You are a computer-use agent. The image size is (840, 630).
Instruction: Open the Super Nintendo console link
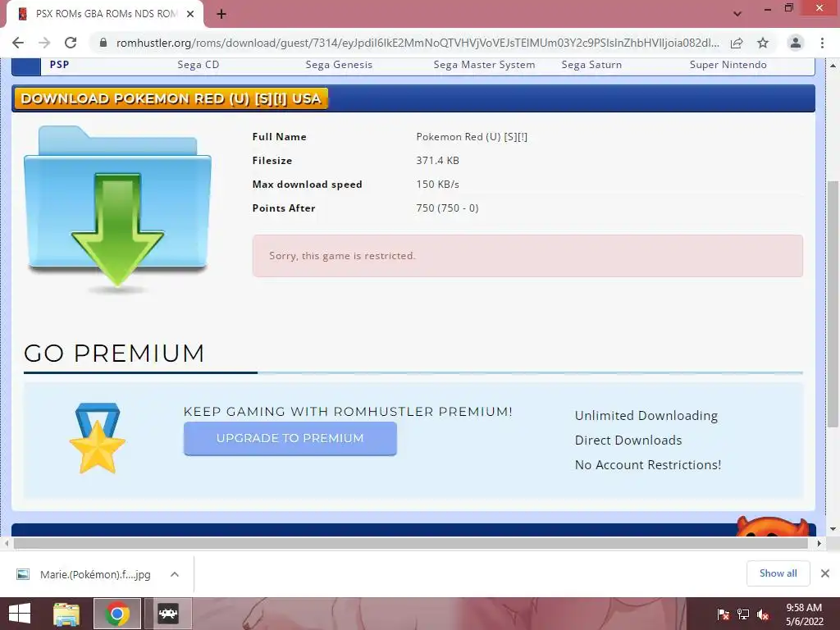pyautogui.click(x=728, y=65)
